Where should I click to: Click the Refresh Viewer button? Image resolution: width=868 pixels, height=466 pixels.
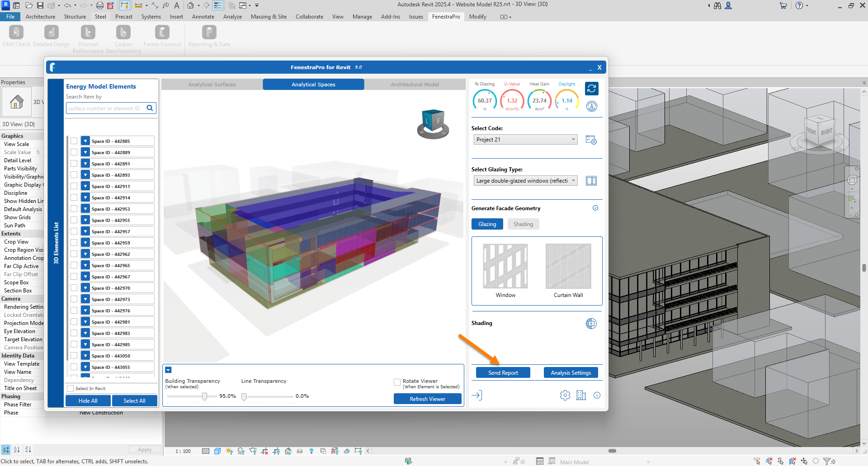[x=427, y=399]
